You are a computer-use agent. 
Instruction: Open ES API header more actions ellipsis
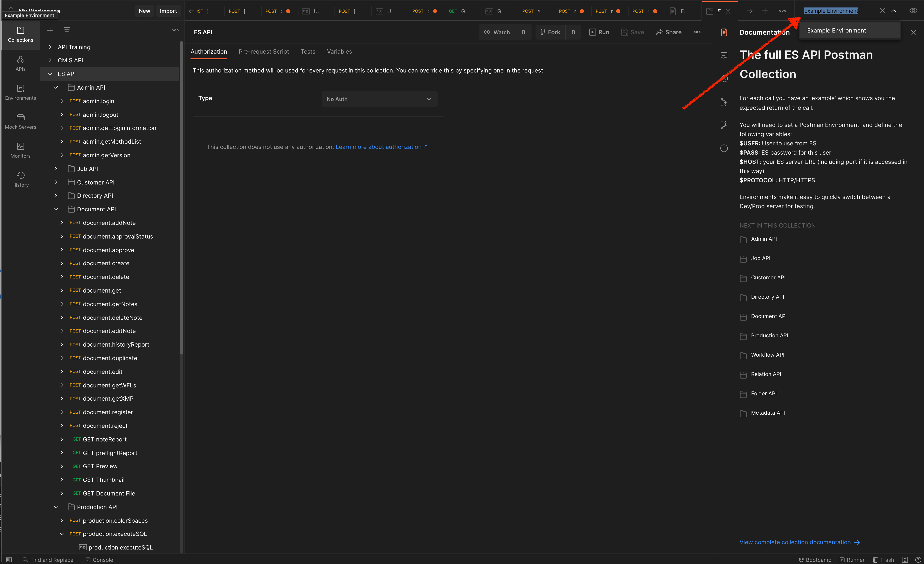(x=697, y=32)
